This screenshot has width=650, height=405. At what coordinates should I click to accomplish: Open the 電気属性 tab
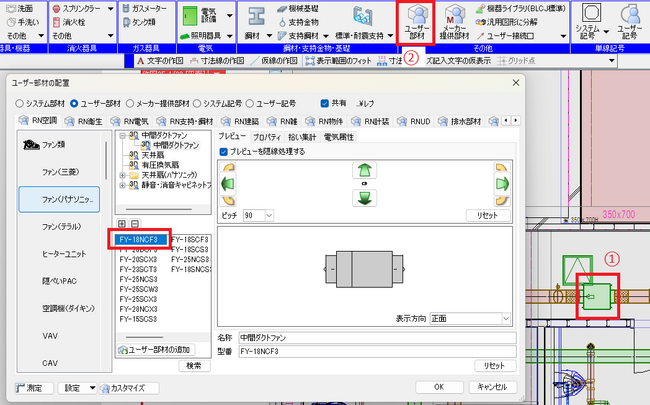340,134
